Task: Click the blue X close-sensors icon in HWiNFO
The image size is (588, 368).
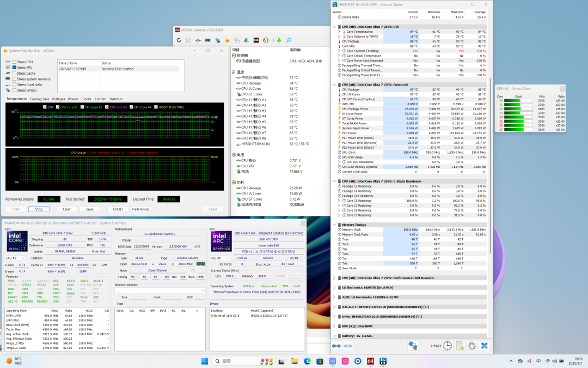Action: [485, 346]
